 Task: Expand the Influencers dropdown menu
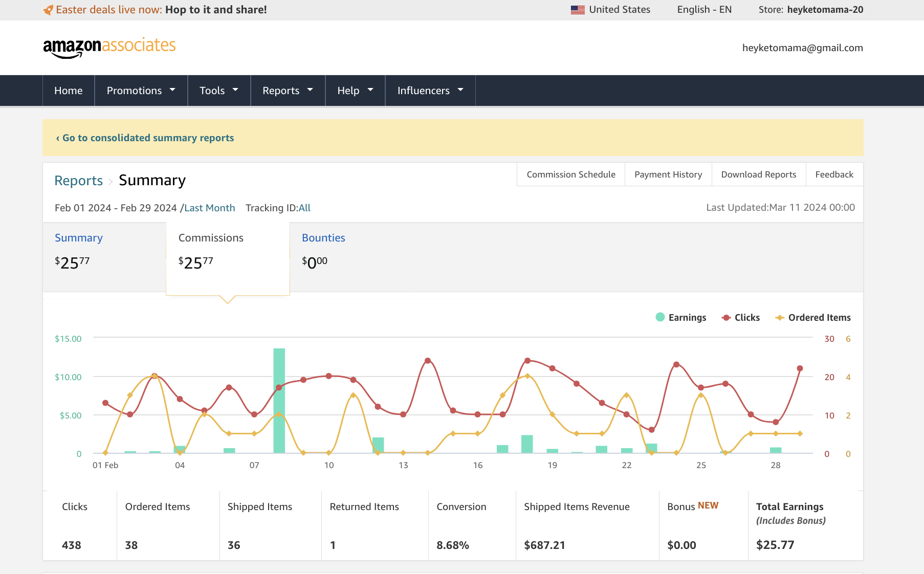coord(430,91)
